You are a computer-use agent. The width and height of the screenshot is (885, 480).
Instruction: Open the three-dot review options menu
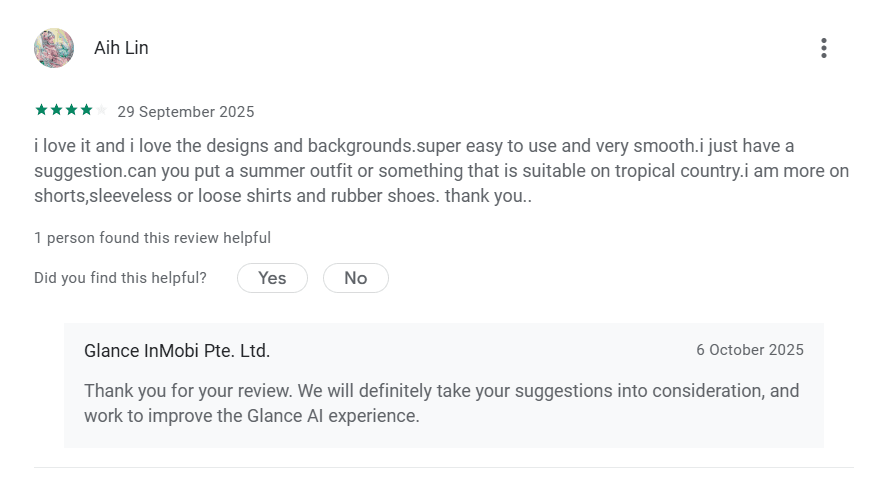coord(823,48)
